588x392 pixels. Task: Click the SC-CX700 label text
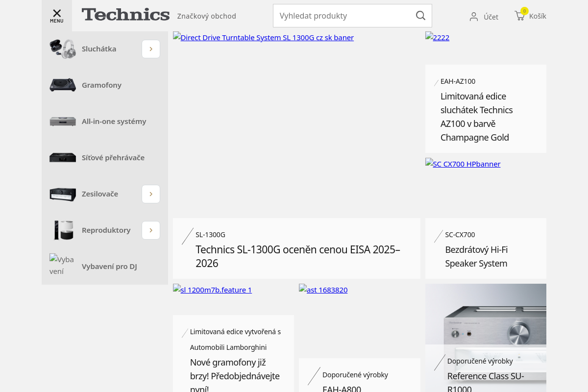coord(460,235)
